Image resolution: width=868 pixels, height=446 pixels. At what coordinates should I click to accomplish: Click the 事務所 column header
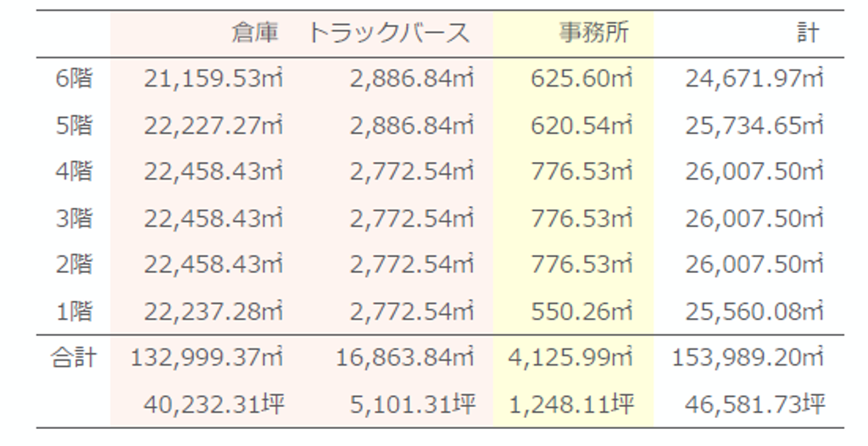(593, 34)
